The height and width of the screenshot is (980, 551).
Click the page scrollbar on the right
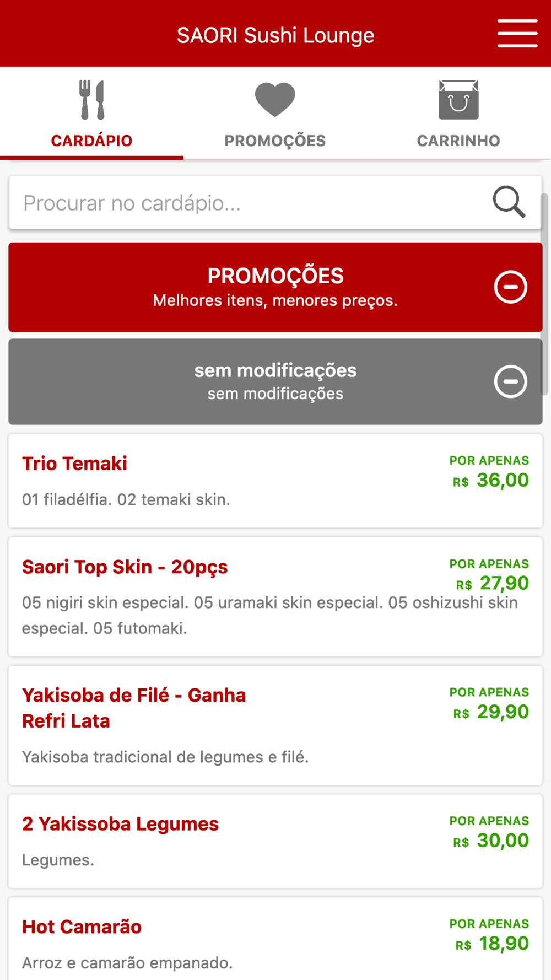(x=545, y=294)
